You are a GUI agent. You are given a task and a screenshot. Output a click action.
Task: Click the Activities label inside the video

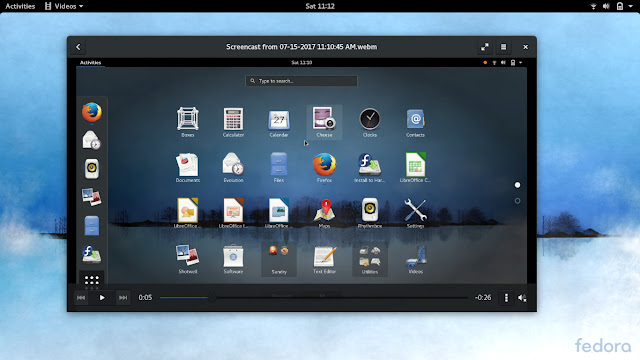(x=90, y=62)
